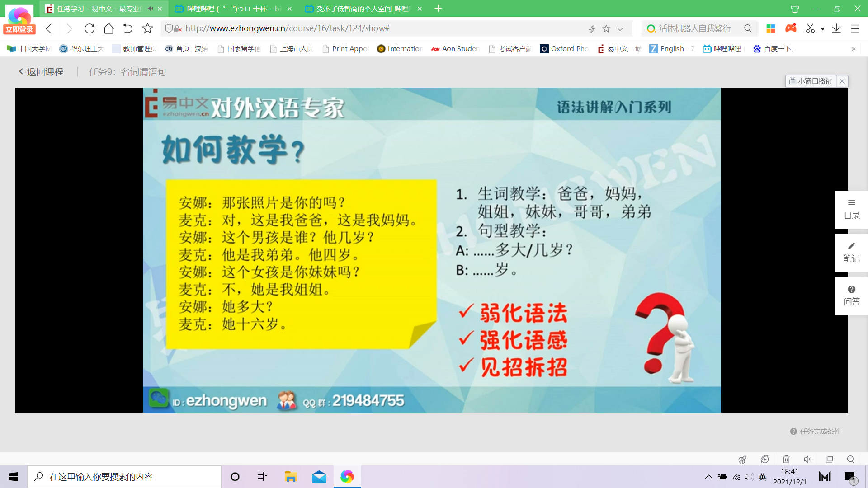Switch to 受不了低智商的个人空间 tab
Screen dimensions: 868x488
(x=362, y=9)
